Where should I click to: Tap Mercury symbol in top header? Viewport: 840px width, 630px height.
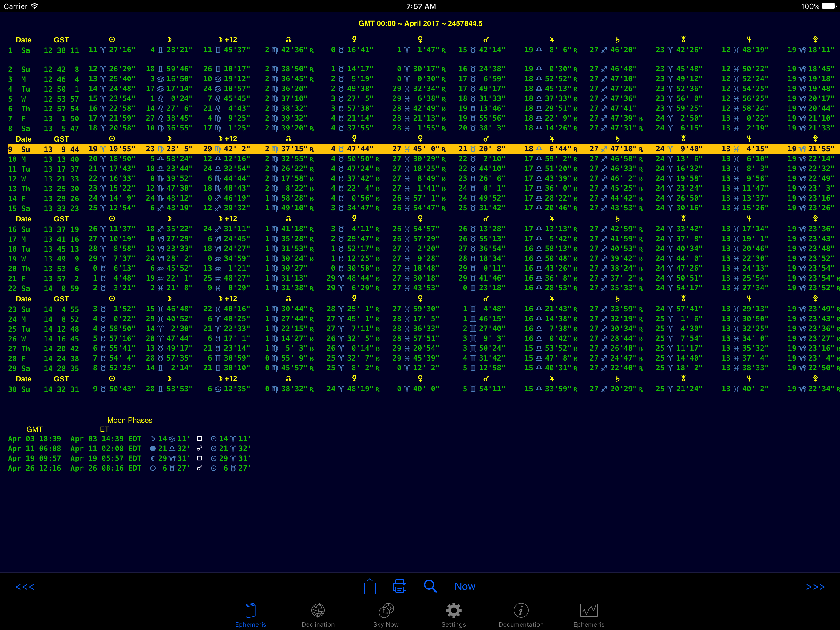click(x=354, y=39)
